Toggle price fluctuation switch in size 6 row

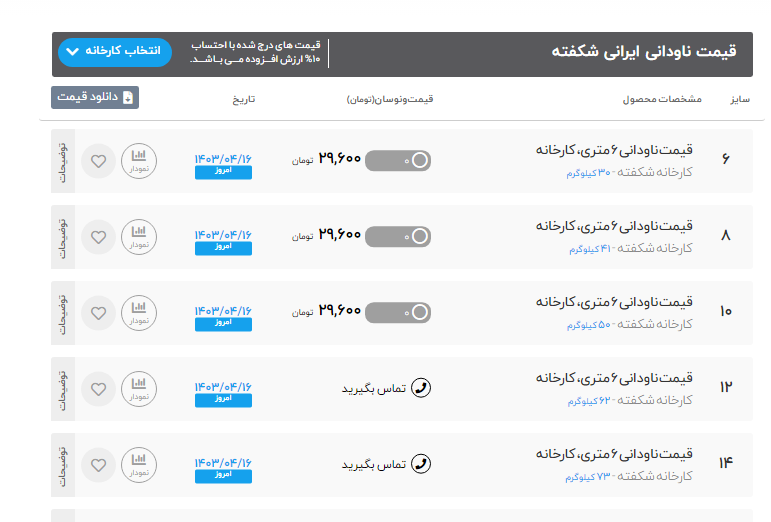(398, 160)
